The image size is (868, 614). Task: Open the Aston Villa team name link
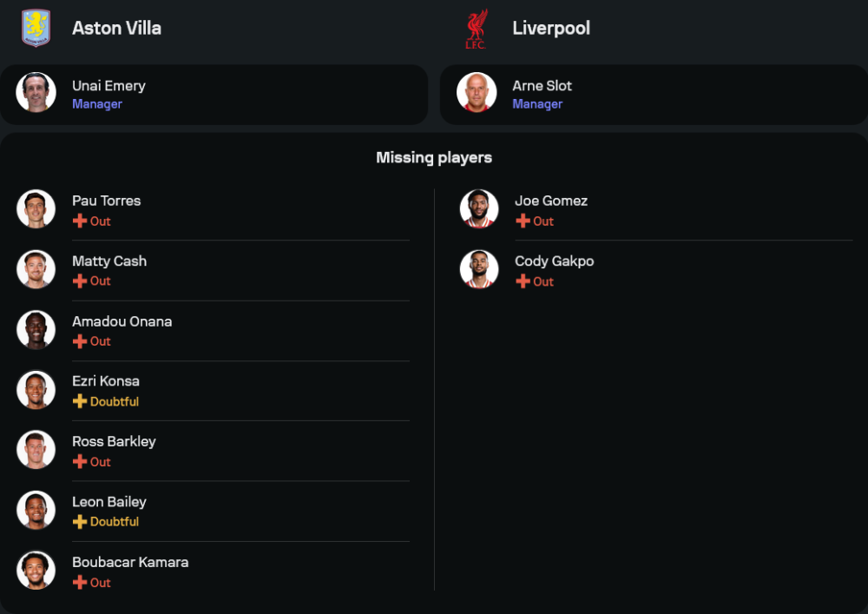coord(116,28)
